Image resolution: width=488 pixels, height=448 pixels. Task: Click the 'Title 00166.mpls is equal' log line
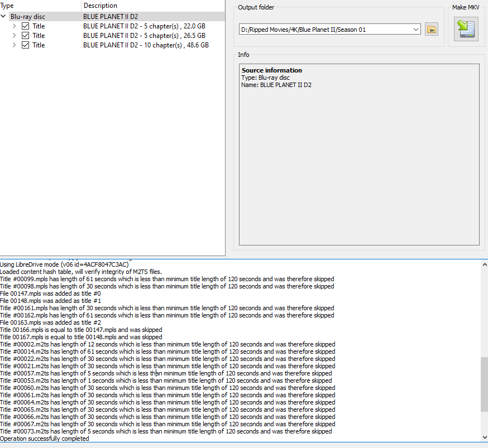[81, 330]
